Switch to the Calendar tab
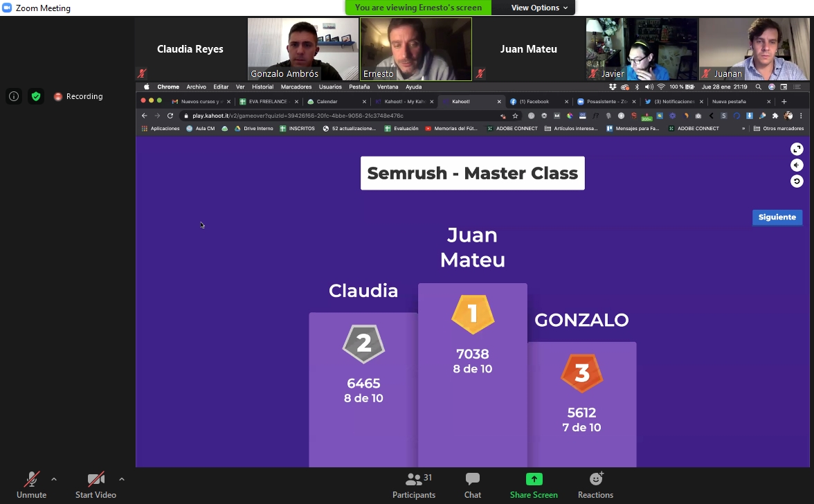Screen dimensions: 814x504 click(x=336, y=101)
